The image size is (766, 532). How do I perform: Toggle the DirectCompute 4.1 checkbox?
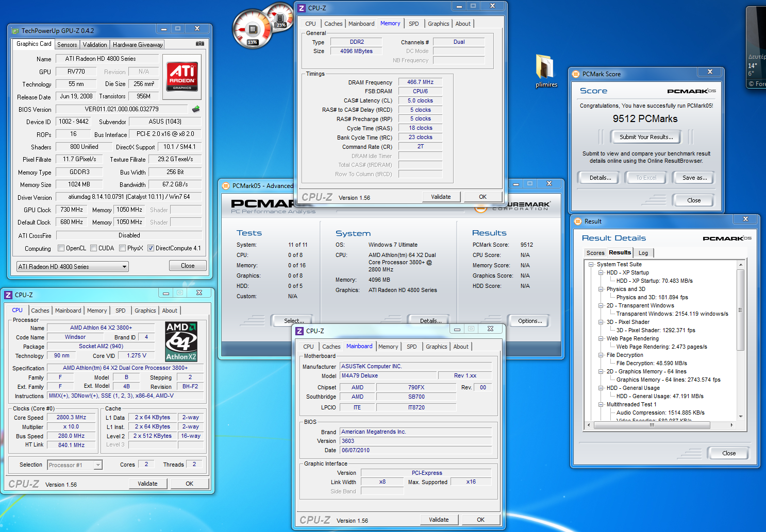click(151, 248)
